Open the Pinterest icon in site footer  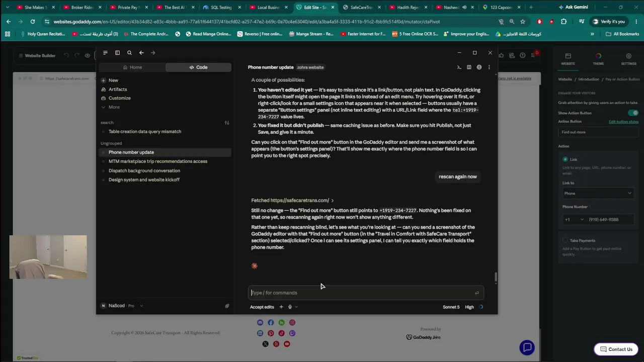(x=271, y=333)
